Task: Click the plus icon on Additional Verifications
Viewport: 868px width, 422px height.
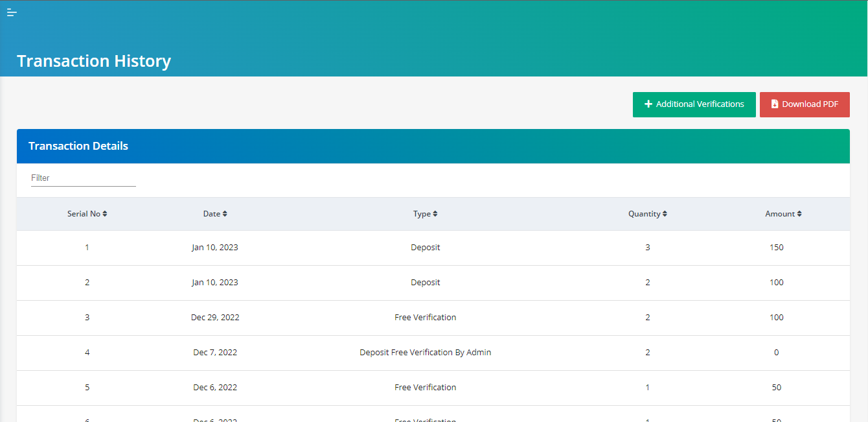Action: pyautogui.click(x=648, y=104)
